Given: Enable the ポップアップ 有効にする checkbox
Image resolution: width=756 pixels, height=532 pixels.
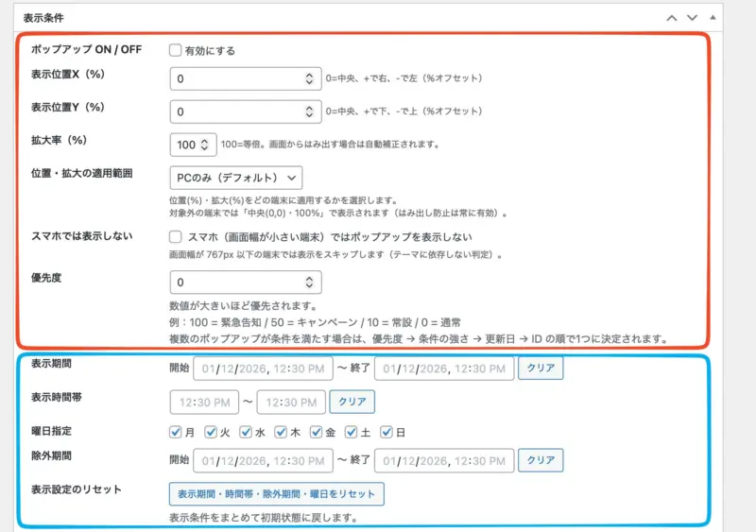Looking at the screenshot, I should pos(176,50).
